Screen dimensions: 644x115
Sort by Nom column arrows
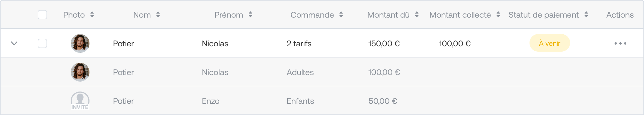158,15
